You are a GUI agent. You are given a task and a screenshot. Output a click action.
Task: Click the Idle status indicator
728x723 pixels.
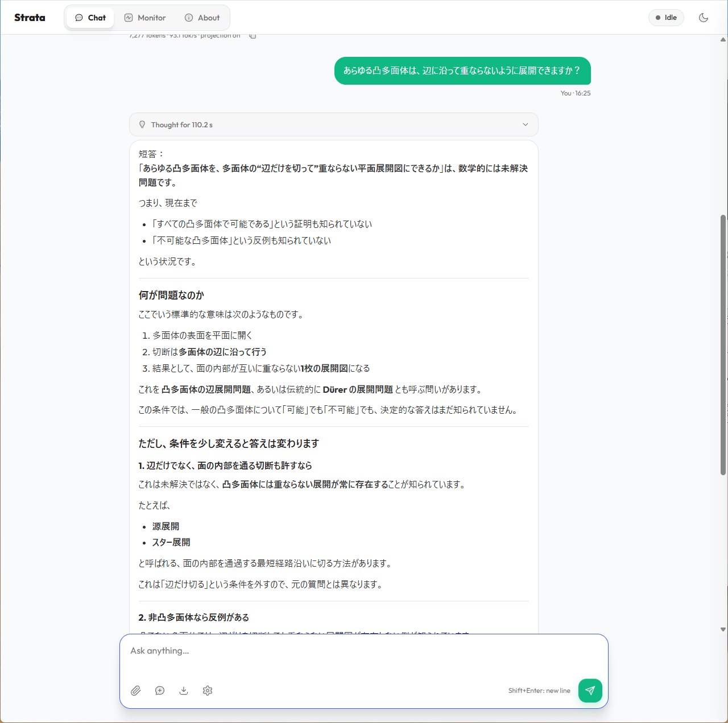[666, 18]
